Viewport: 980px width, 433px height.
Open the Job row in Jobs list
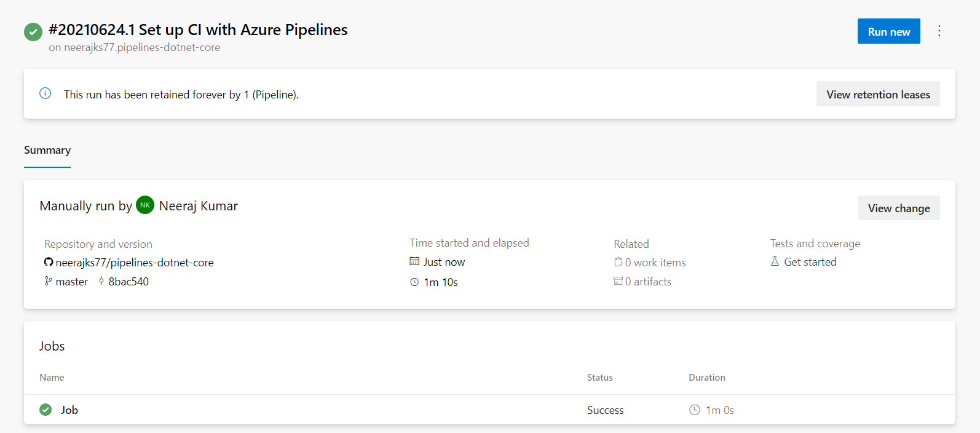[x=489, y=410]
